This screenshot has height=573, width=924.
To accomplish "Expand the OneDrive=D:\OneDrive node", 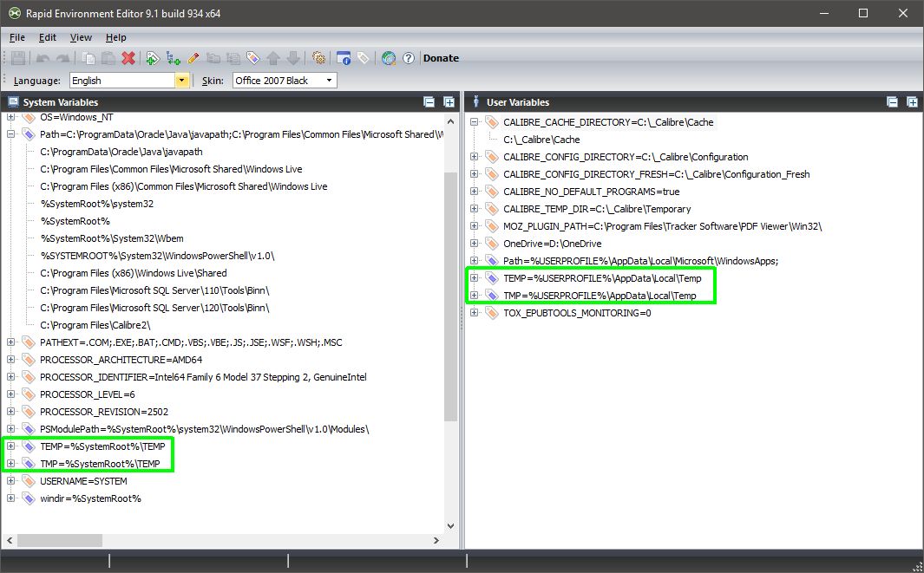I will [x=474, y=244].
